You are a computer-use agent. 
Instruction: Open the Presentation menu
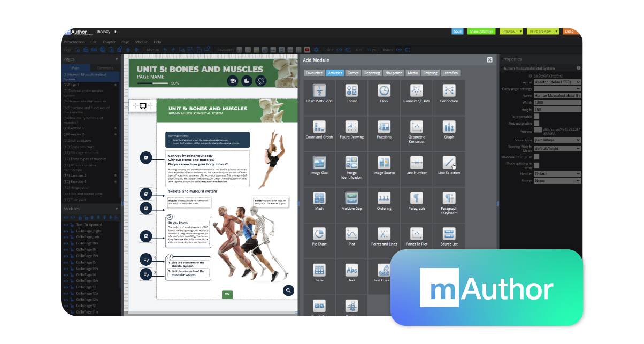pos(74,42)
